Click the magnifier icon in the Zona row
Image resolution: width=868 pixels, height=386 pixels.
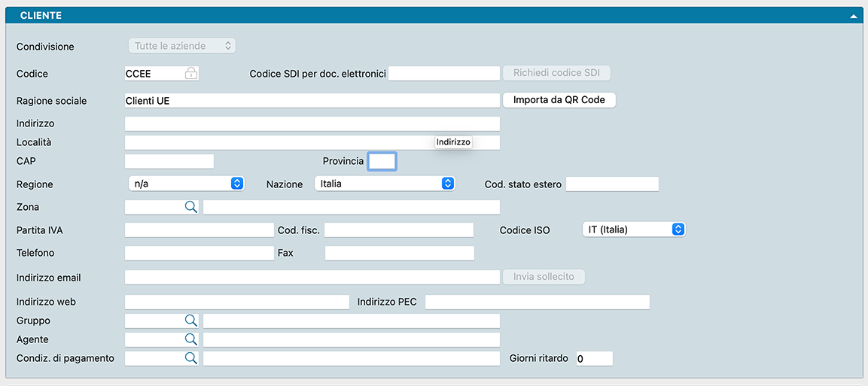(191, 207)
